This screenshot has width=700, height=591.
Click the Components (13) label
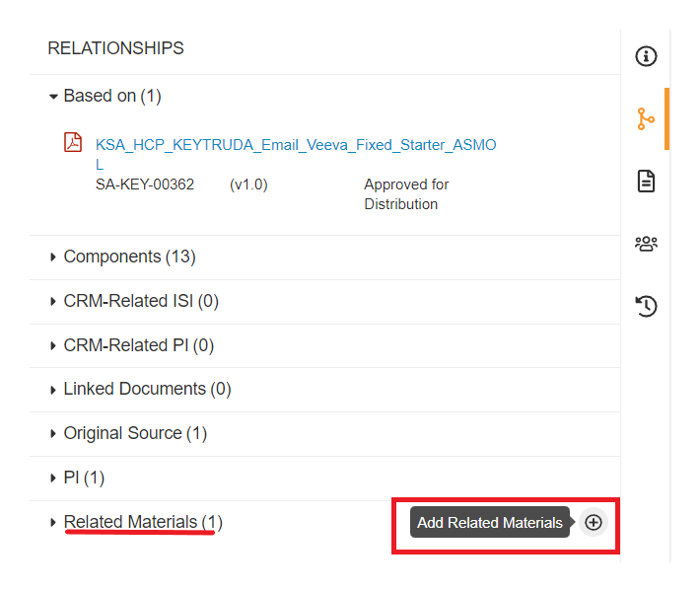pyautogui.click(x=129, y=257)
